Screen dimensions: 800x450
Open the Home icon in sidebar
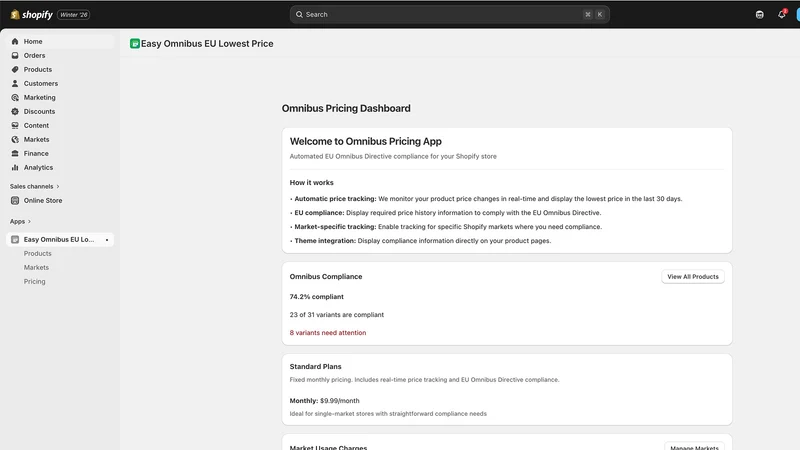15,41
